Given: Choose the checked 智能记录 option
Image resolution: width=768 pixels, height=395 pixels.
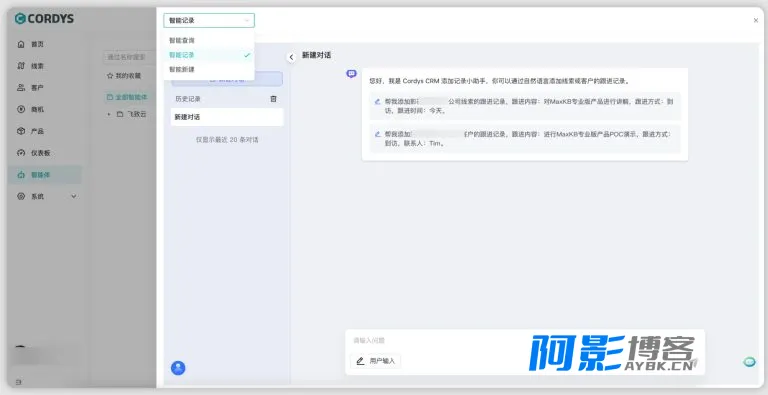Looking at the screenshot, I should coord(209,55).
